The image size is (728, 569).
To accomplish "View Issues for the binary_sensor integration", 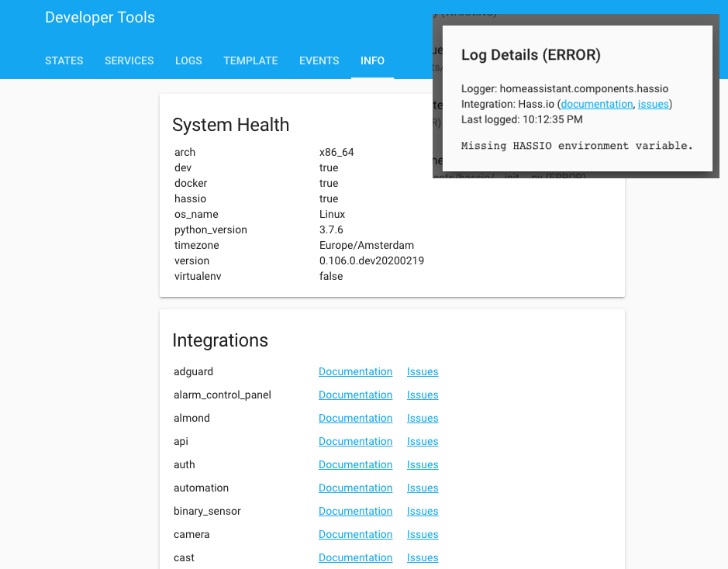I will (x=422, y=511).
